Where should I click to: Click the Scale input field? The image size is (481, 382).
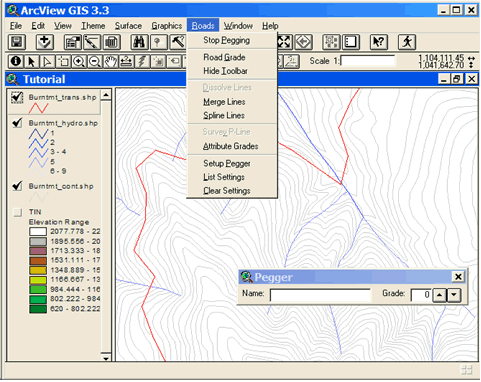pos(368,61)
